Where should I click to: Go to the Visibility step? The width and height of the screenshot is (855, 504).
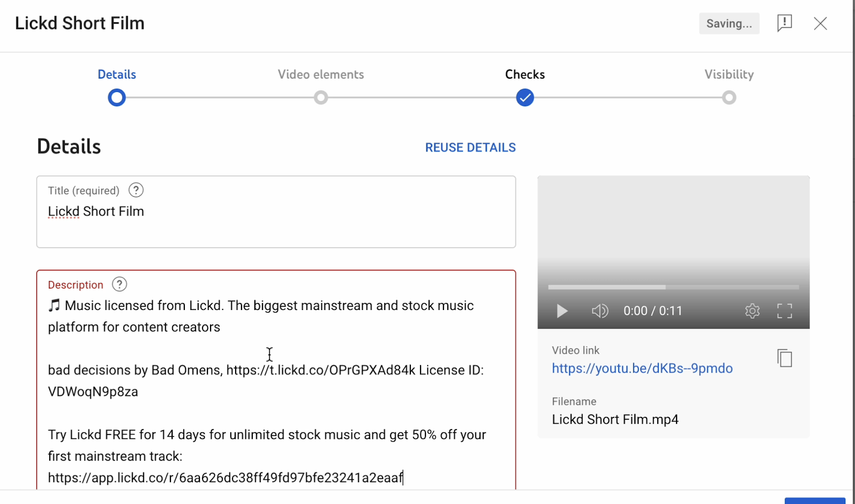[729, 74]
